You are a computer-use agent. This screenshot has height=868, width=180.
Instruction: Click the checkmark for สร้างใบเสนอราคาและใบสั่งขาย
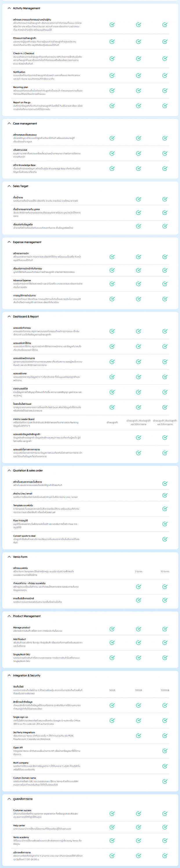coord(165,483)
